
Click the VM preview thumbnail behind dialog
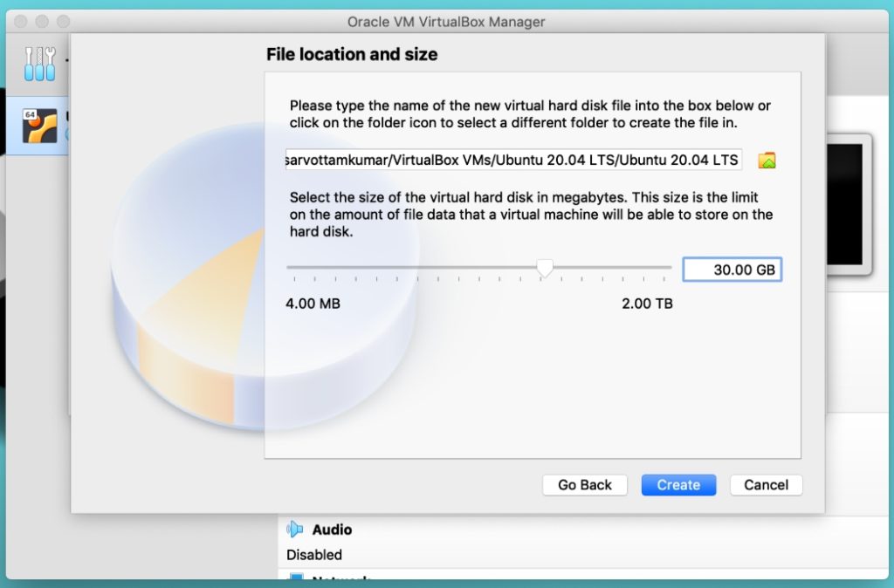(x=849, y=205)
